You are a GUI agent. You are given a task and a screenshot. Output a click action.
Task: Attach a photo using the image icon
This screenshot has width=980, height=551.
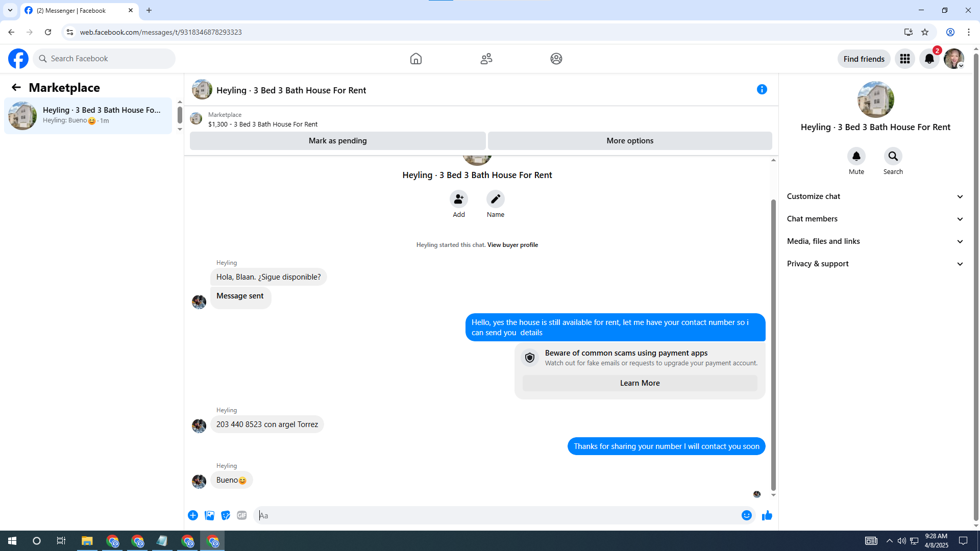point(209,516)
